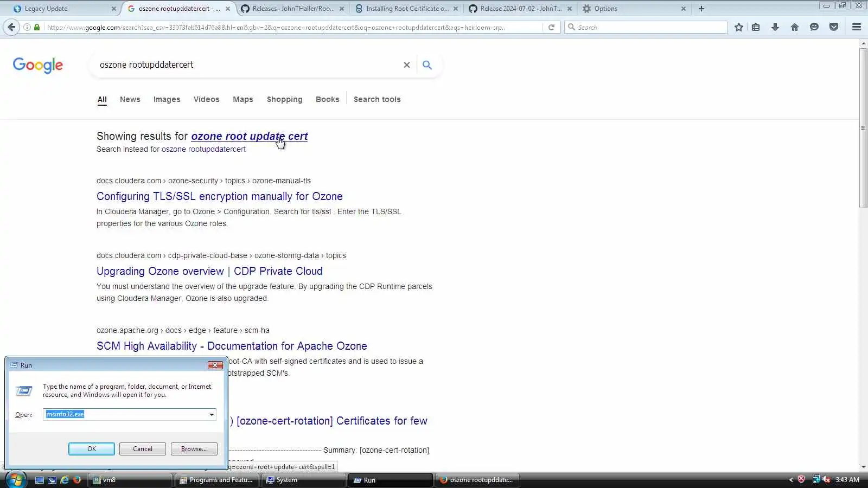Screen dimensions: 868x488
Task: Open vm8 from the taskbar
Action: pyautogui.click(x=131, y=480)
